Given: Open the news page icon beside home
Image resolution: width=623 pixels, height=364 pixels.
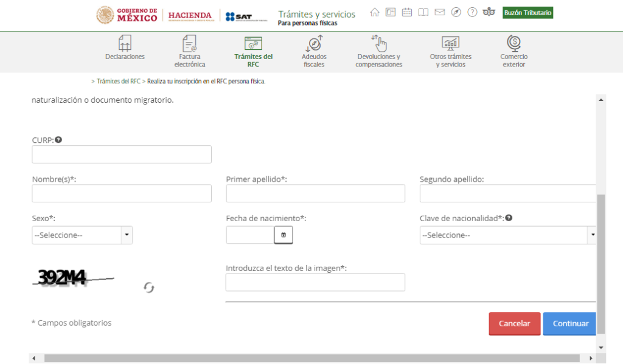Looking at the screenshot, I should click(x=391, y=12).
